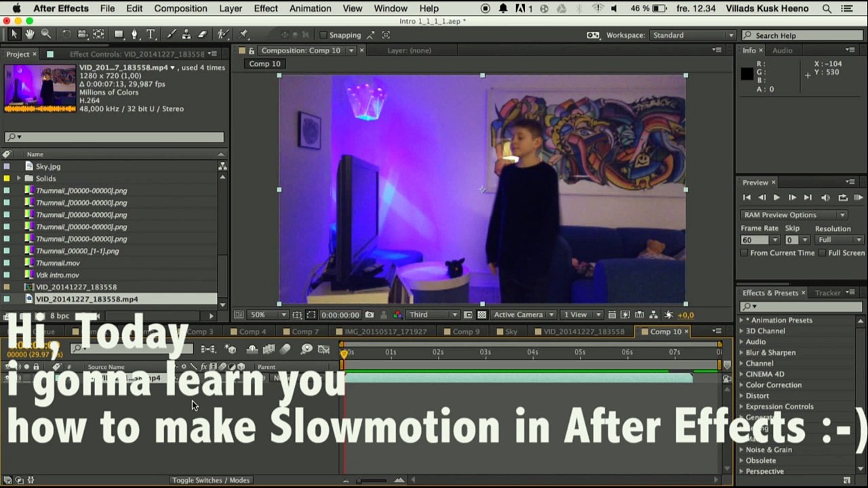Enable the Snapping checkbox
Image resolution: width=868 pixels, height=488 pixels.
pos(323,35)
